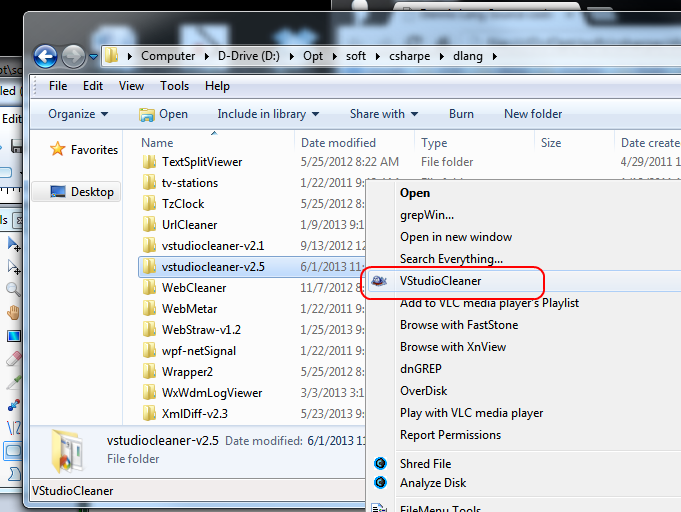This screenshot has width=681, height=512.
Task: Select Computer in the breadcrumb path
Action: tap(168, 56)
